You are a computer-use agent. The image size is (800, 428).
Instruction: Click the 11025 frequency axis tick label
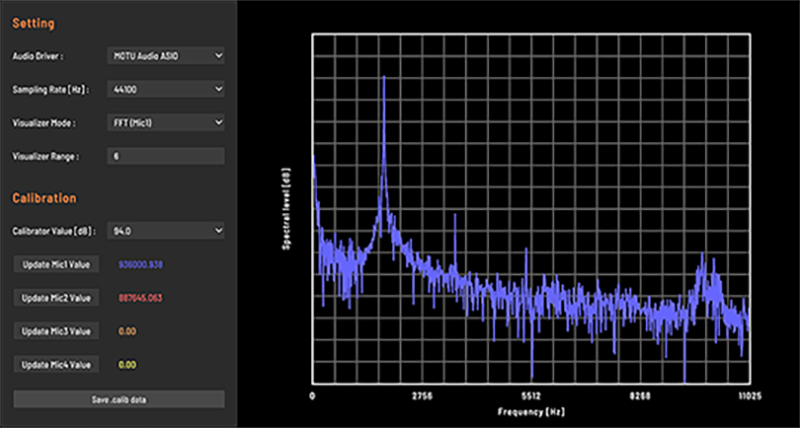click(x=749, y=396)
